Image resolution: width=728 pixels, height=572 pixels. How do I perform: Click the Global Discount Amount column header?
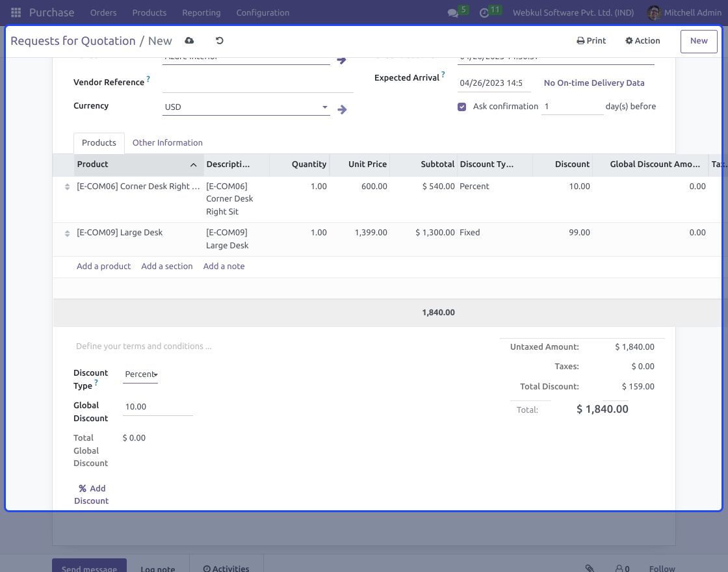pos(651,164)
